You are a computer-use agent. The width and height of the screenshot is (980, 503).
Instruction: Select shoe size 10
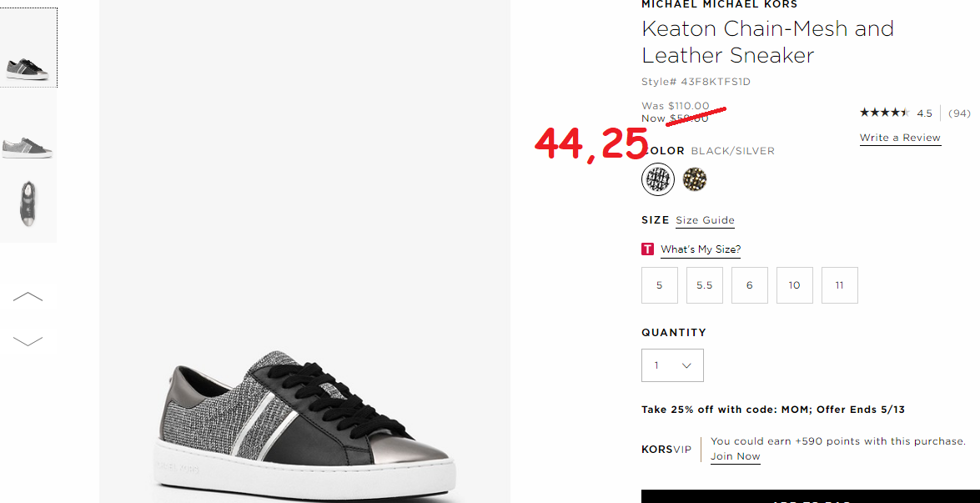[794, 285]
